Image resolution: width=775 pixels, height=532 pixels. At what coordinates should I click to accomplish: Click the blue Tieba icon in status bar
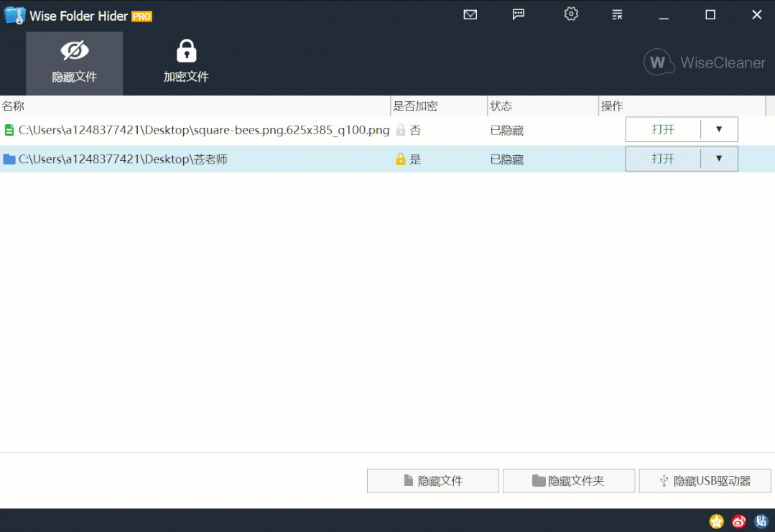(x=761, y=521)
